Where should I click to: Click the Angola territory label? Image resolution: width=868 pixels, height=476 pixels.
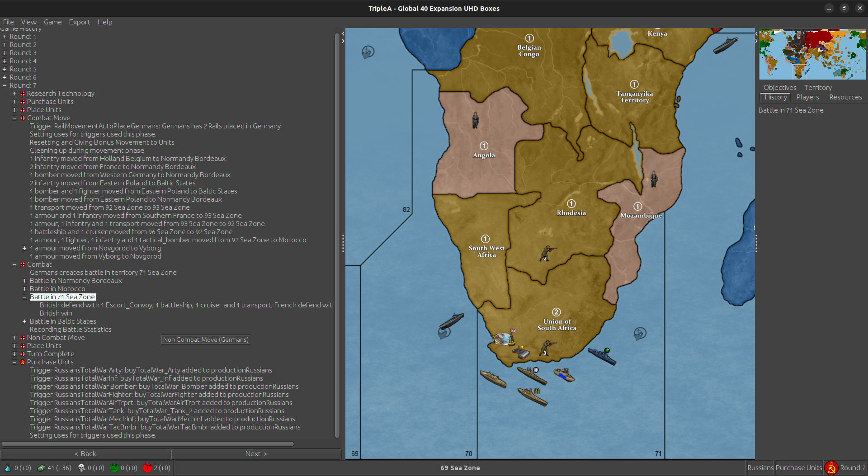(484, 155)
